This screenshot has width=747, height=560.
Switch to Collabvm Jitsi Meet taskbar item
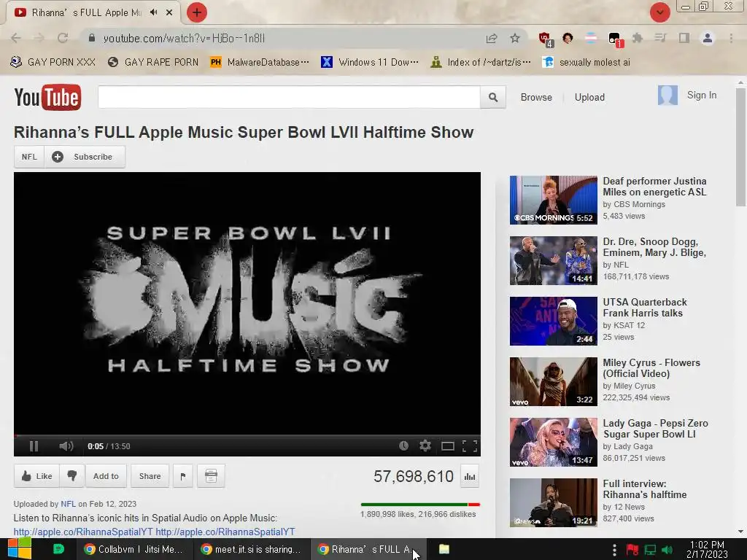[134, 549]
